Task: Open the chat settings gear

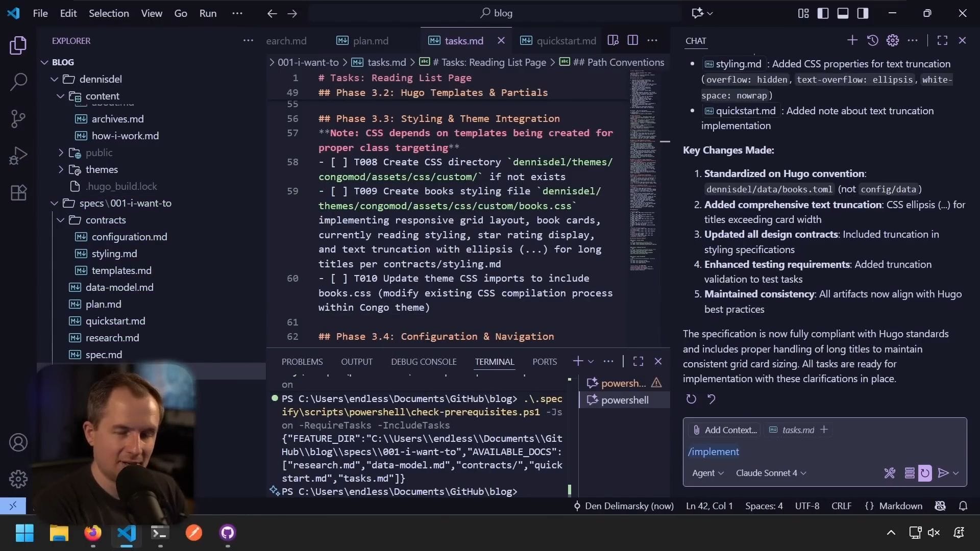Action: [892, 40]
